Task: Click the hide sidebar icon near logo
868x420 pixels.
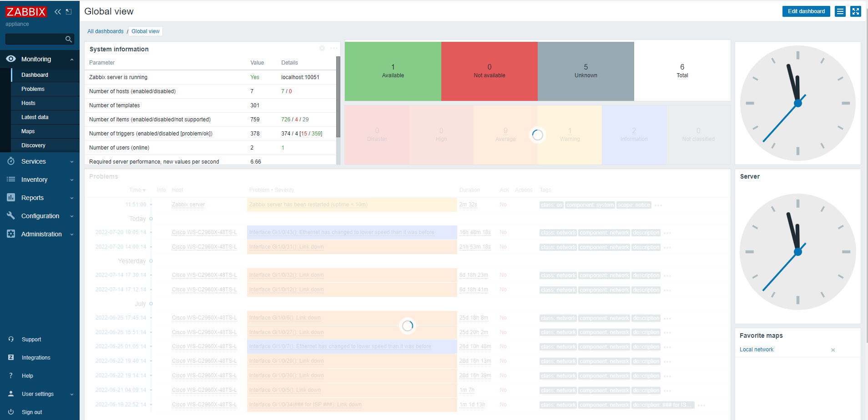Action: pyautogui.click(x=69, y=12)
